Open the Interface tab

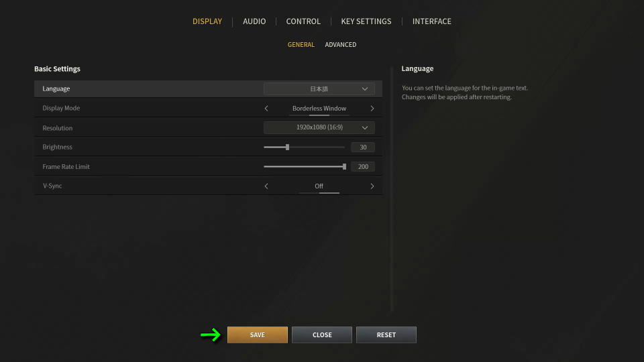coord(431,21)
